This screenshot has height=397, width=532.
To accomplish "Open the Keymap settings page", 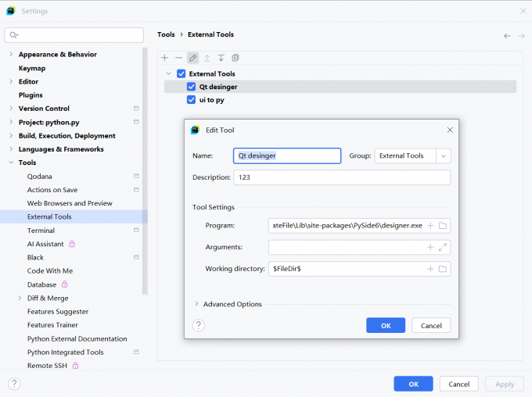I will [x=32, y=68].
